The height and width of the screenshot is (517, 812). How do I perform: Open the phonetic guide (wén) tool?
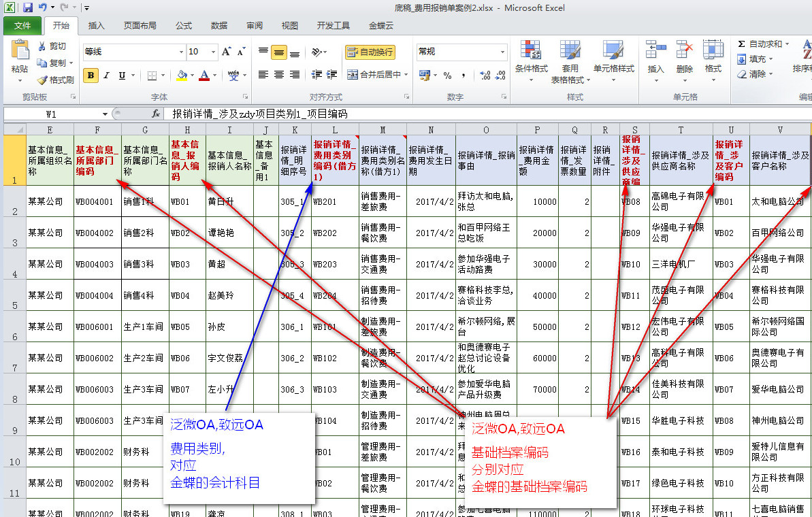233,76
